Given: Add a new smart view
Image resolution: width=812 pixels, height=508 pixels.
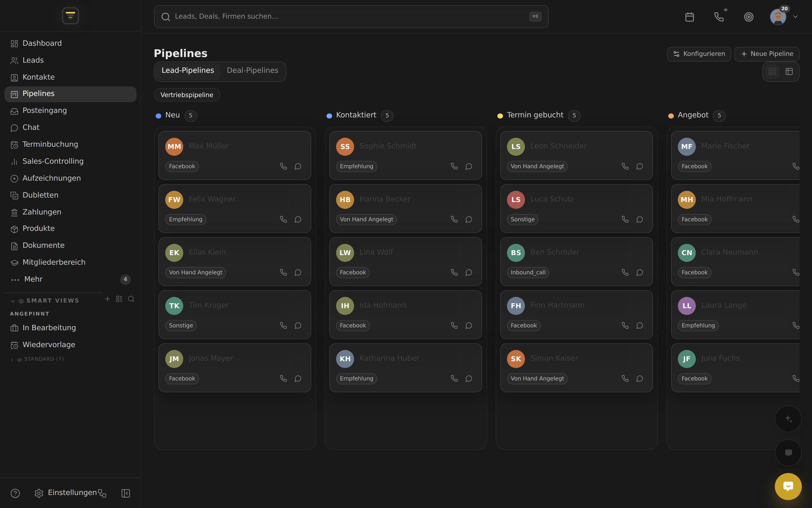Looking at the screenshot, I should coord(108,299).
